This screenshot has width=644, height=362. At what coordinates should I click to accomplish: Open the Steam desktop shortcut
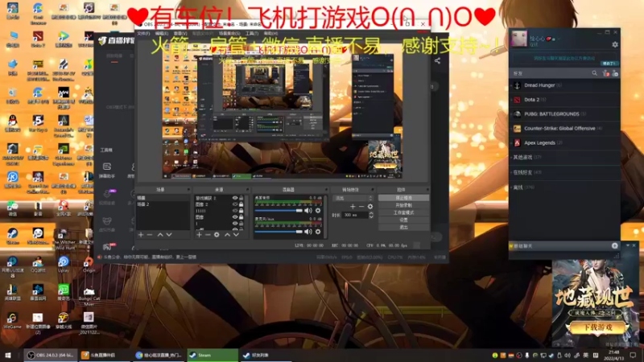click(x=12, y=236)
